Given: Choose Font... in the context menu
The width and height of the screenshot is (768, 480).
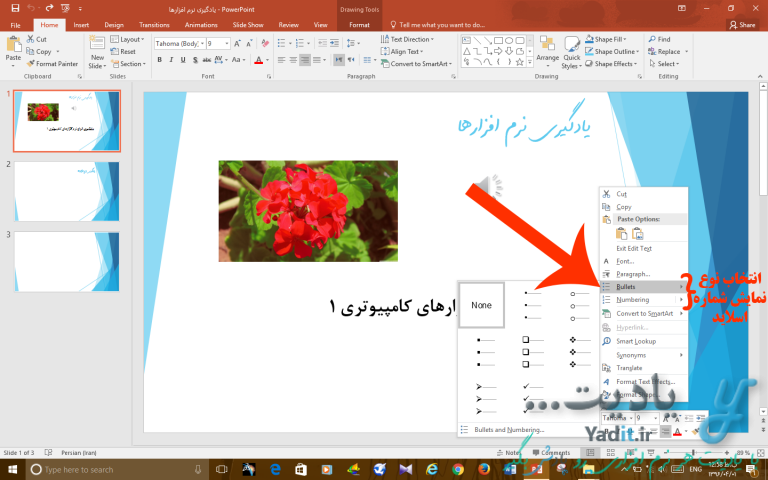Looking at the screenshot, I should pos(644,261).
